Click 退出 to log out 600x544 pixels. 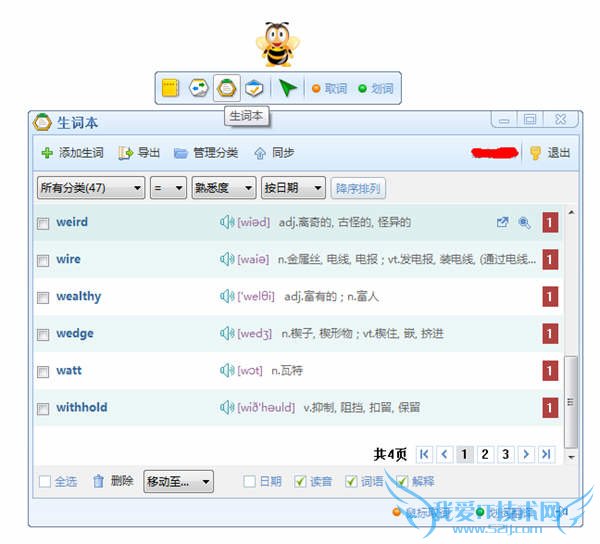pos(550,153)
